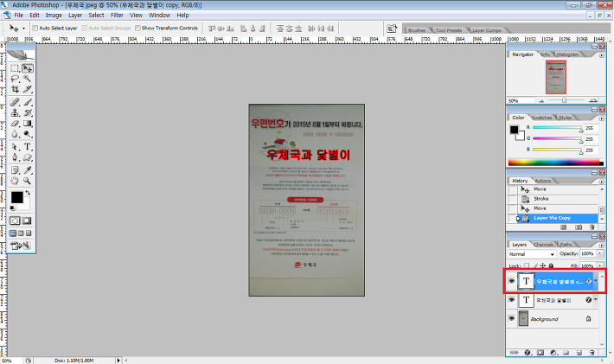Open the Layers panel flyout menu

[x=602, y=245]
